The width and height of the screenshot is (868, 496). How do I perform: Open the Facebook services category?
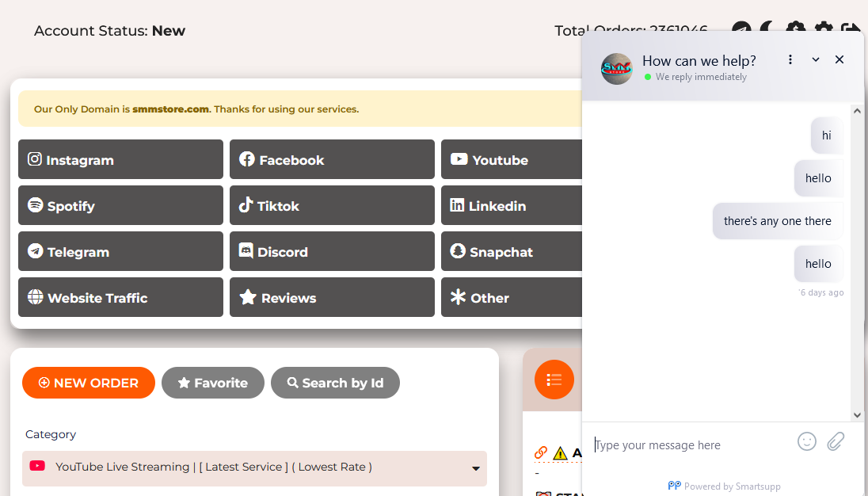point(332,159)
